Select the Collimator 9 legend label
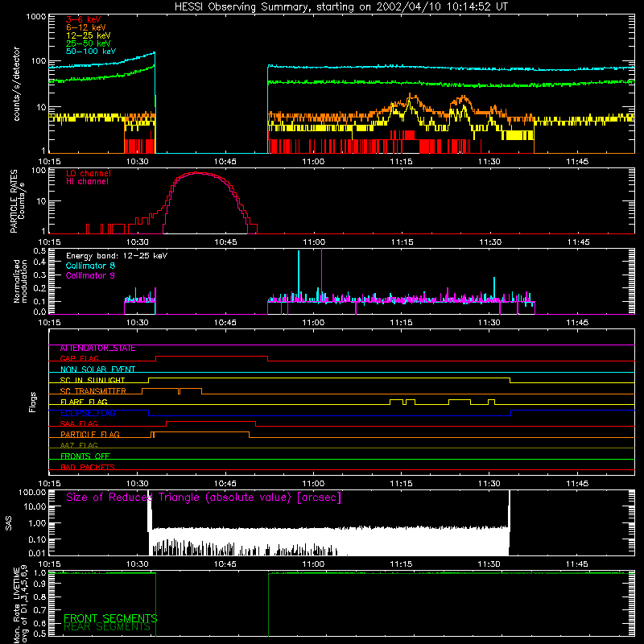The height and width of the screenshot is (644, 644). [x=90, y=275]
